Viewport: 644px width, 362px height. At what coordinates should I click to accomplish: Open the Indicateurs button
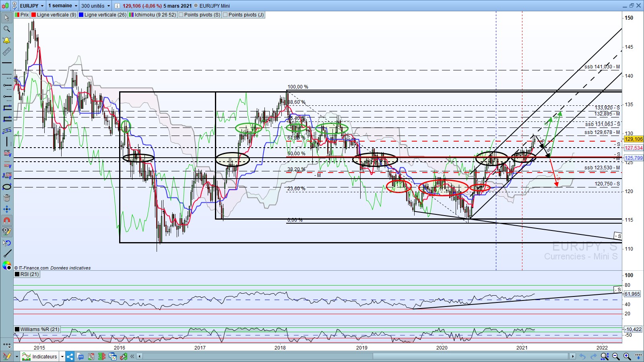tap(44, 356)
